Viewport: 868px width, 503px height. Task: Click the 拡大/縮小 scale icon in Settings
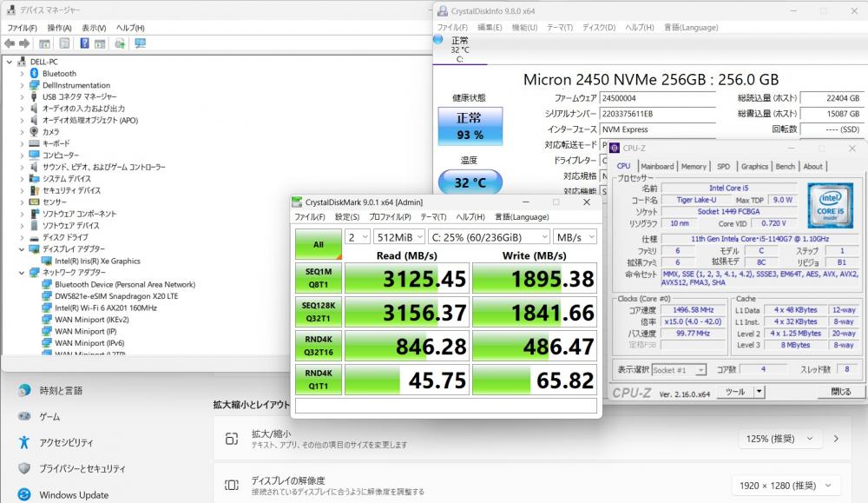pos(232,439)
